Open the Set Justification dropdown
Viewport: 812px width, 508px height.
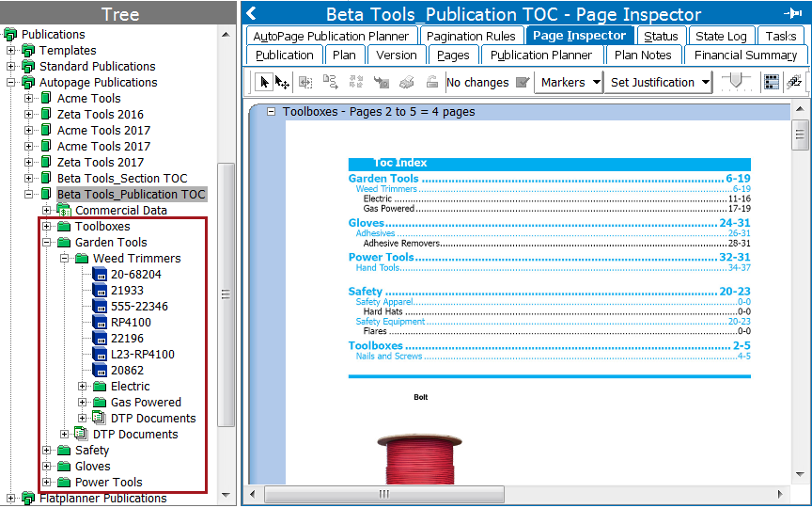coord(660,83)
